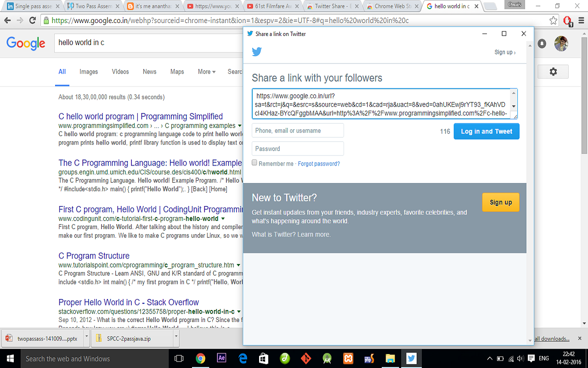Image resolution: width=588 pixels, height=368 pixels.
Task: Click the Password field
Action: pyautogui.click(x=298, y=149)
